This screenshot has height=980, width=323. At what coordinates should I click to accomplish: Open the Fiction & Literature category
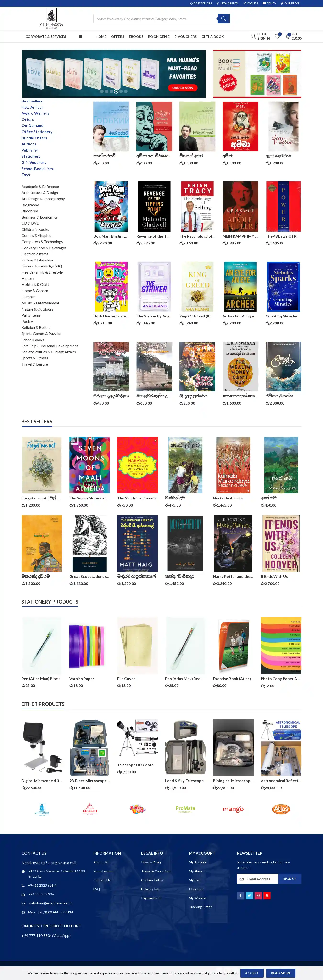tap(37, 260)
